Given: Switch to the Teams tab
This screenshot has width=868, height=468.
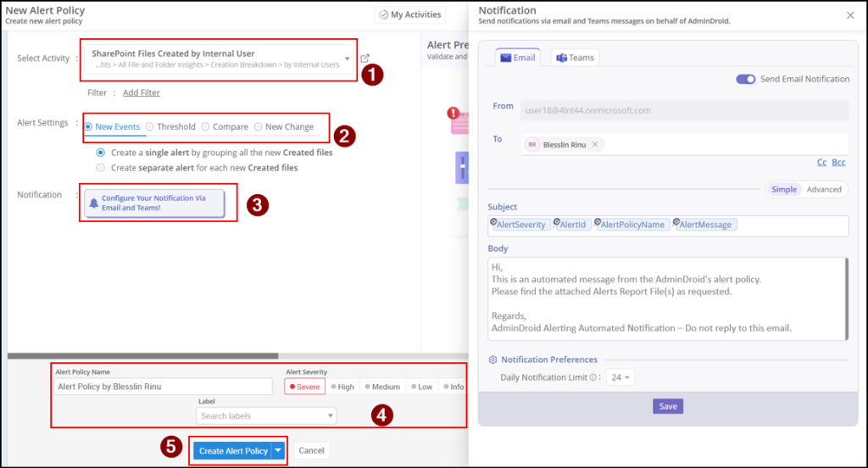Looking at the screenshot, I should coord(576,58).
